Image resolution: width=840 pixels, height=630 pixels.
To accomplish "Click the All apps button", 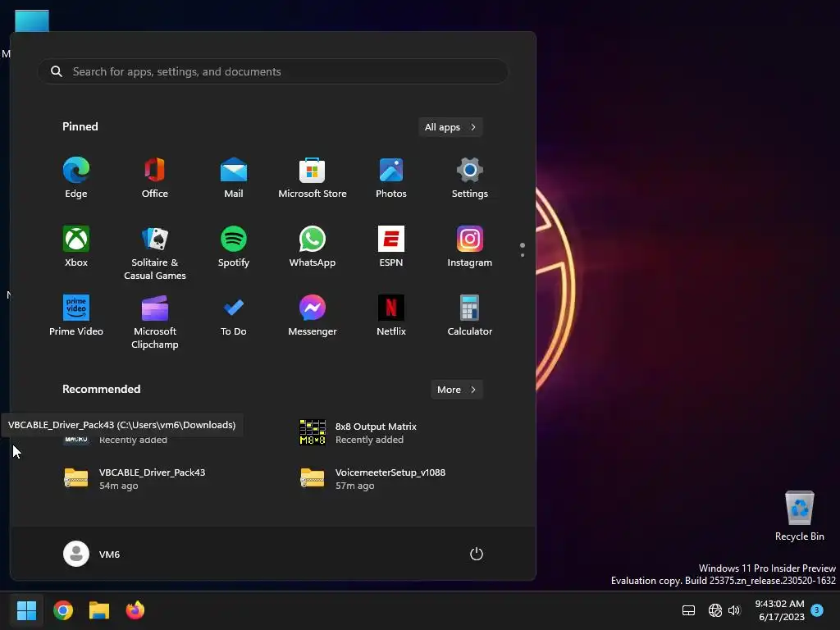I will tap(450, 127).
